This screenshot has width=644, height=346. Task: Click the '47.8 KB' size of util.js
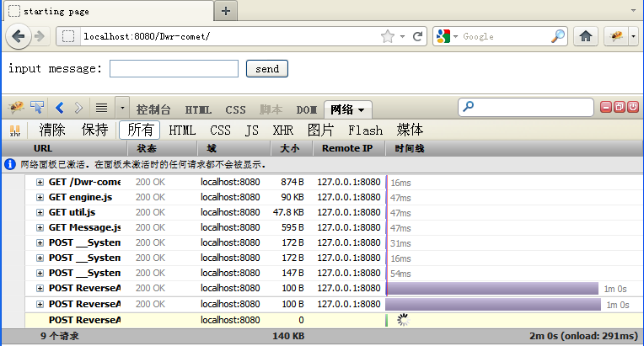click(288, 212)
